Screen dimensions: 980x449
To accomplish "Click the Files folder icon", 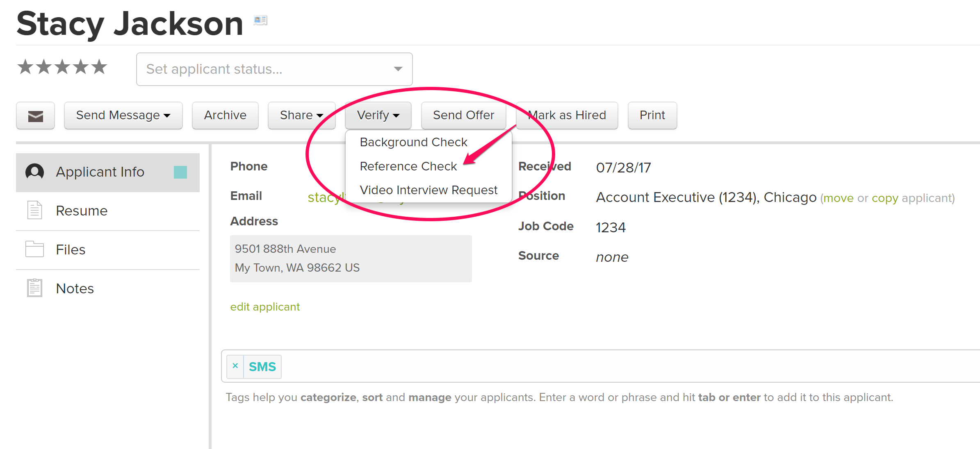I will [x=35, y=249].
